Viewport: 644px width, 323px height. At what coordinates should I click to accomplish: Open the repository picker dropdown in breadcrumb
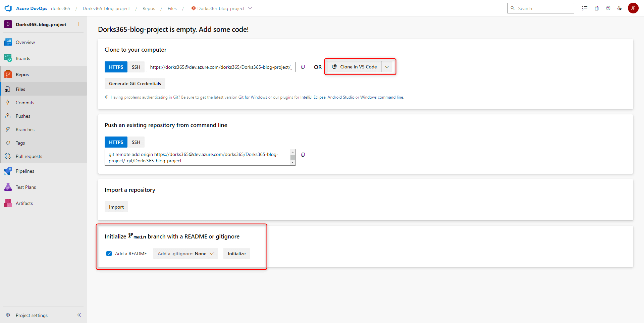coord(250,8)
